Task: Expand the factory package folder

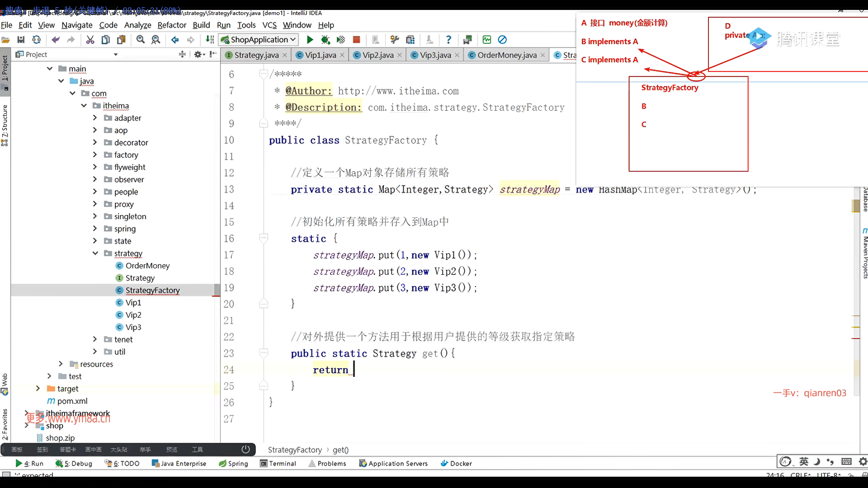Action: click(95, 155)
